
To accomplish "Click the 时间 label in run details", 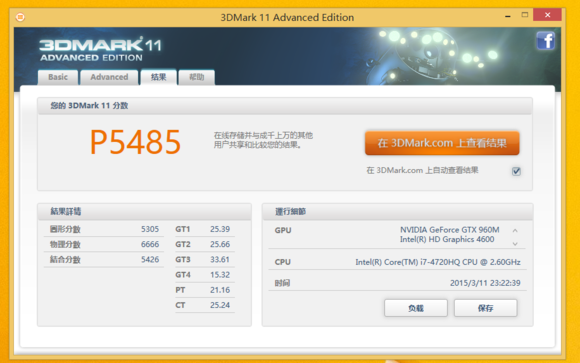I will point(282,283).
